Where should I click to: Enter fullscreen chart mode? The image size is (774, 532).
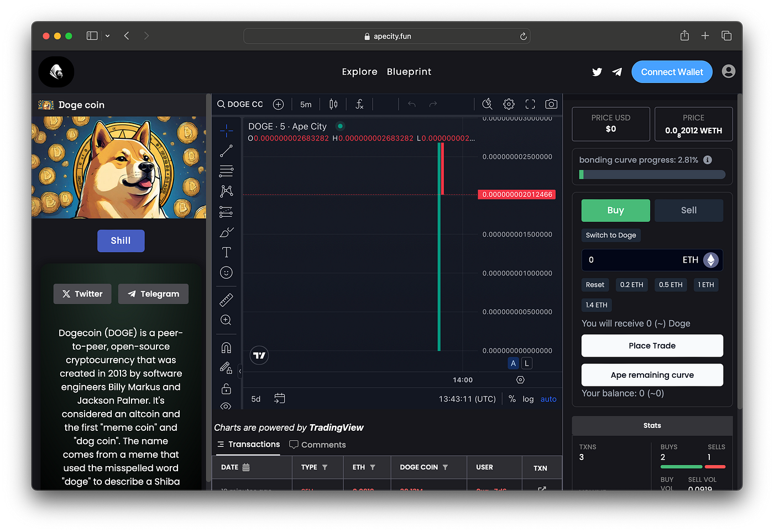(530, 104)
